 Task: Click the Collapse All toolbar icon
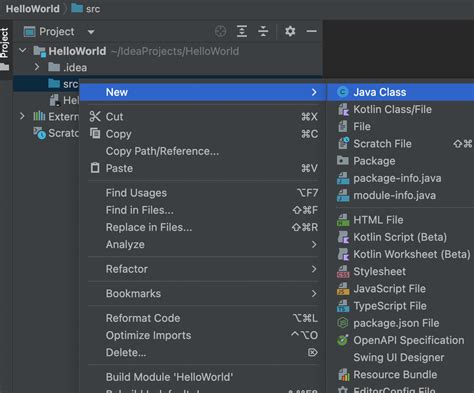point(263,31)
